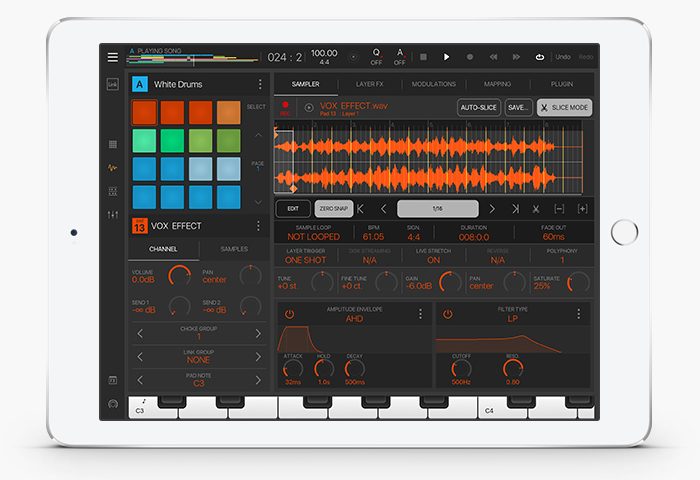Toggle Automation A OFF setting
This screenshot has height=480, width=700.
400,57
